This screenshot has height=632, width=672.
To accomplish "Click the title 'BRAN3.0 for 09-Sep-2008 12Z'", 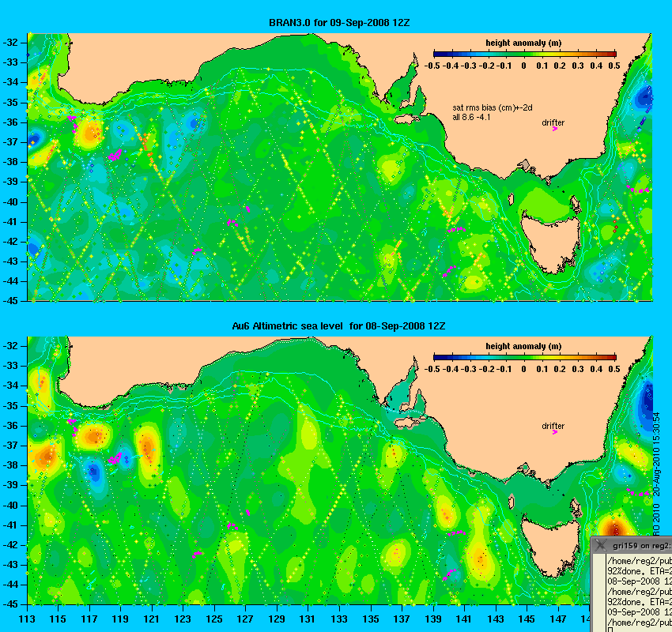I will (x=339, y=23).
